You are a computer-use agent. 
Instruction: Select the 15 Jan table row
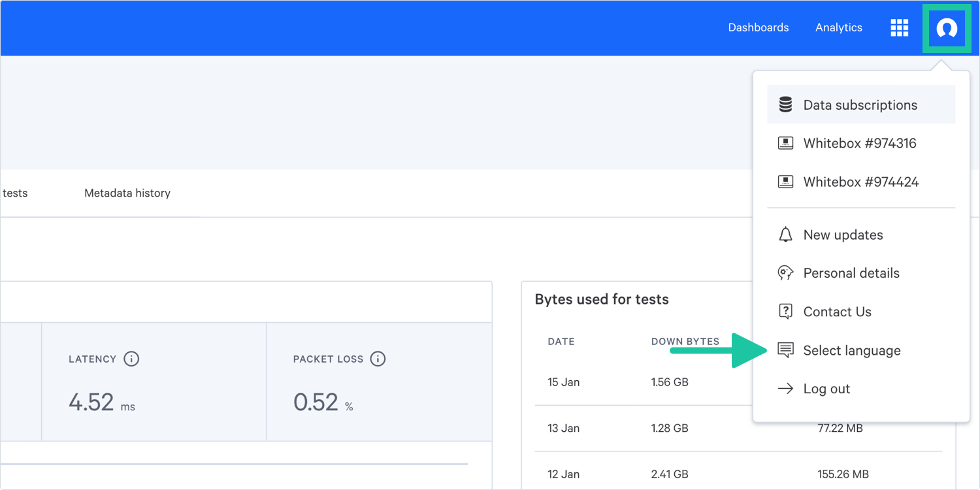click(640, 382)
